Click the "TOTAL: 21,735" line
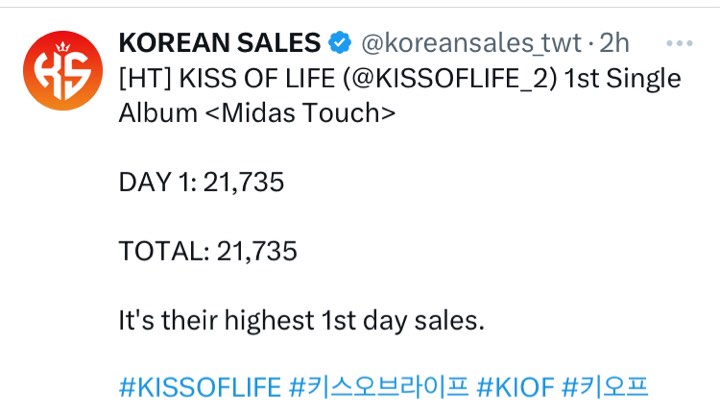Image resolution: width=720 pixels, height=417 pixels. [208, 251]
